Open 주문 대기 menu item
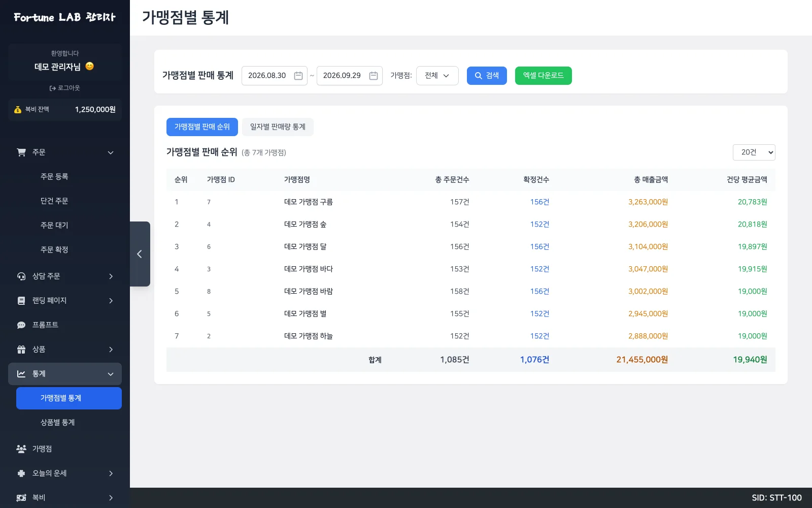 [69, 226]
